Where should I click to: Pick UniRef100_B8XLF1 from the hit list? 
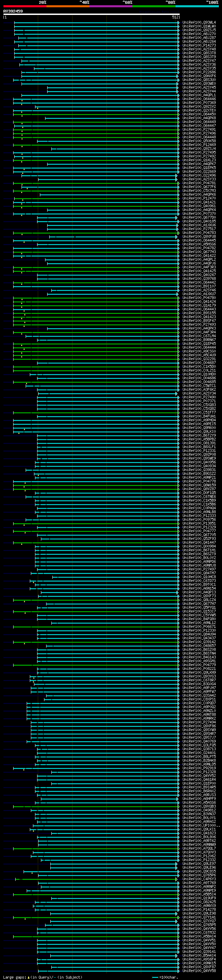[199, 447]
